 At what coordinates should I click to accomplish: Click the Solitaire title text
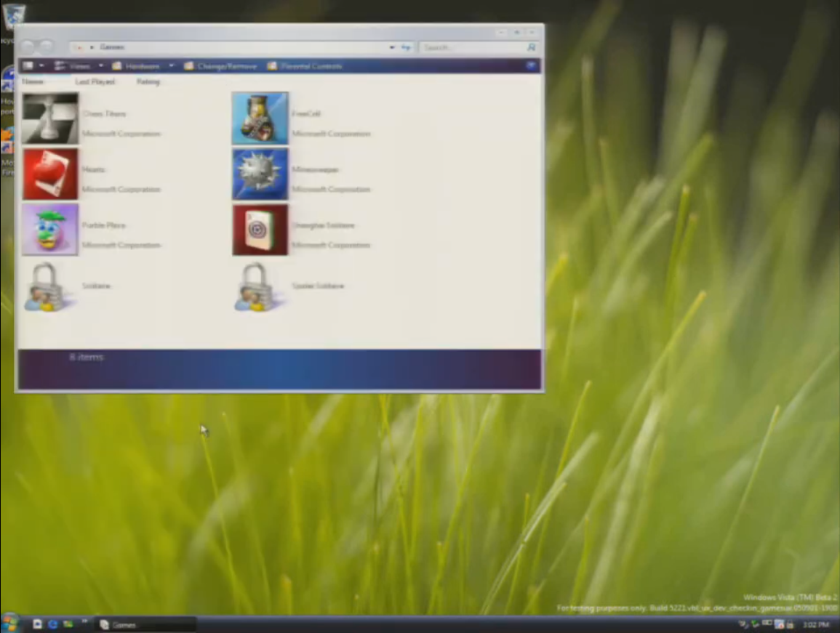pos(97,286)
